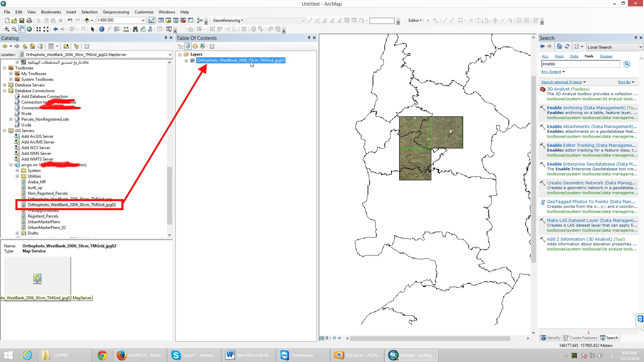Screen dimensions: 644x362
Task: Open the Sort By dropdown
Action: pos(626,82)
